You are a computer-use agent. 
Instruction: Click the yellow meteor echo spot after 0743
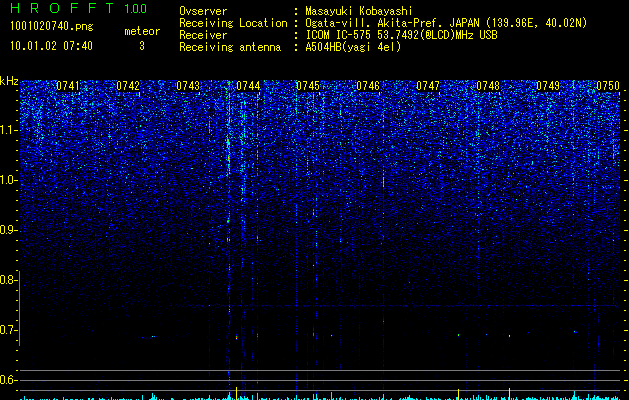[236, 337]
